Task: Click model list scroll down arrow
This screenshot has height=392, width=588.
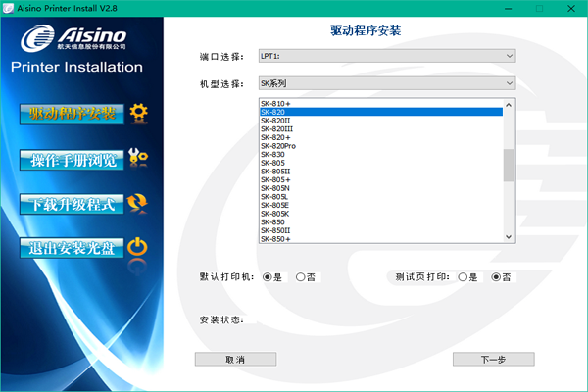Action: point(509,237)
